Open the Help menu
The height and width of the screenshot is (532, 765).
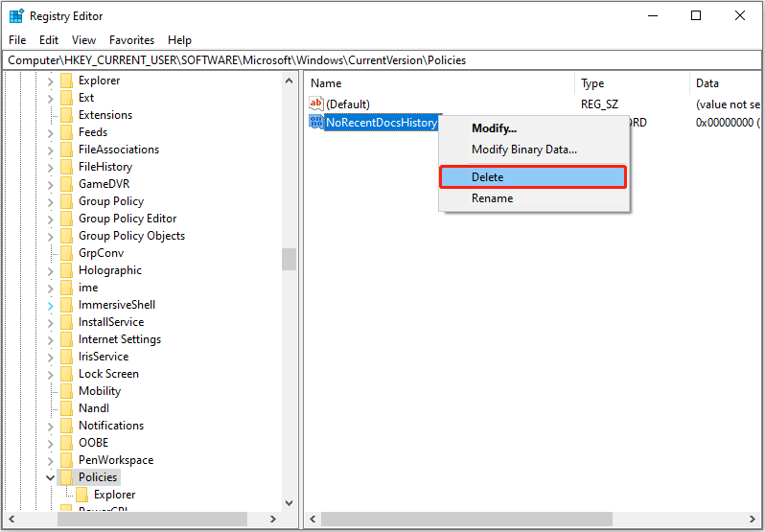tap(179, 40)
